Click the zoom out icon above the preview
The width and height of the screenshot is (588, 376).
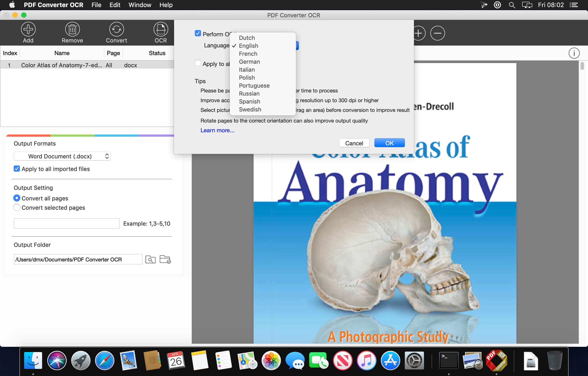[437, 33]
